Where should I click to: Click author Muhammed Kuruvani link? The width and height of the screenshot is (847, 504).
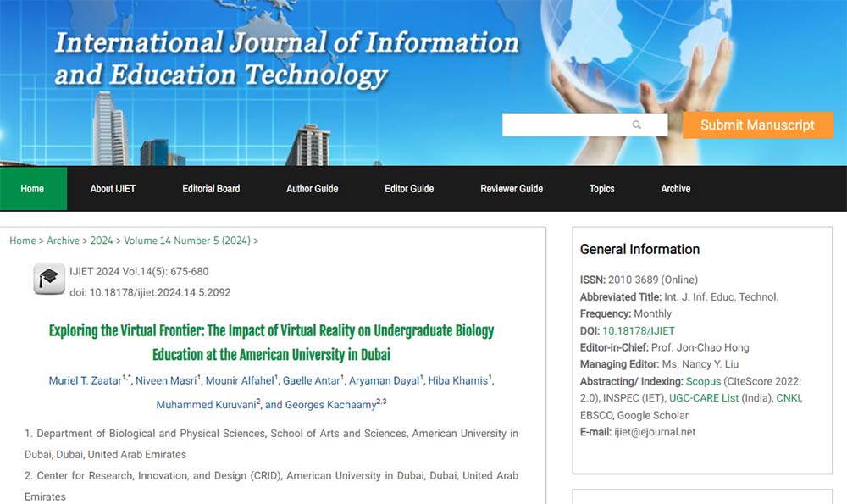point(207,405)
